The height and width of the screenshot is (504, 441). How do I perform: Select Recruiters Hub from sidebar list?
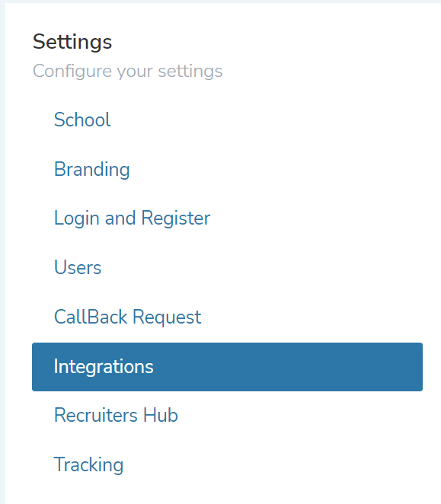pos(227,415)
